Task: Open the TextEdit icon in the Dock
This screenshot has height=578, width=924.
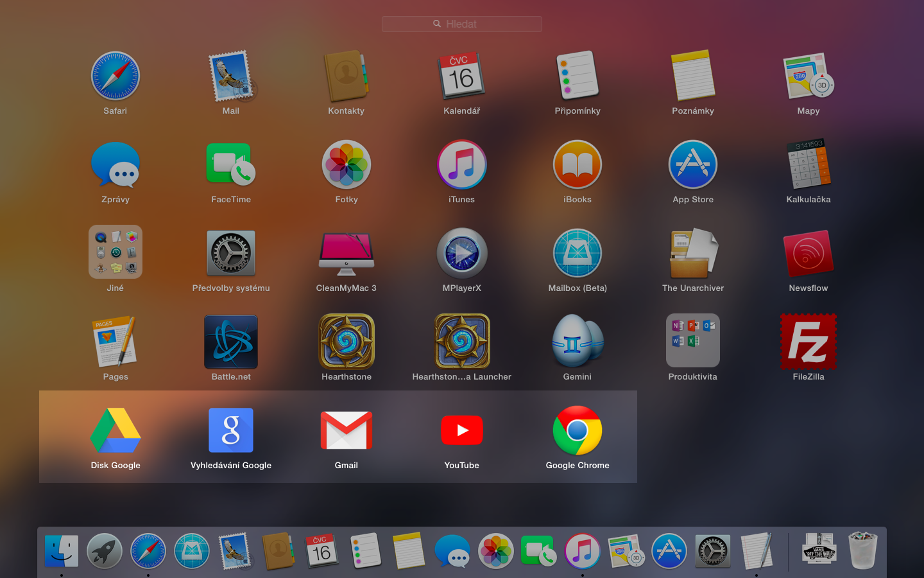Action: point(757,551)
